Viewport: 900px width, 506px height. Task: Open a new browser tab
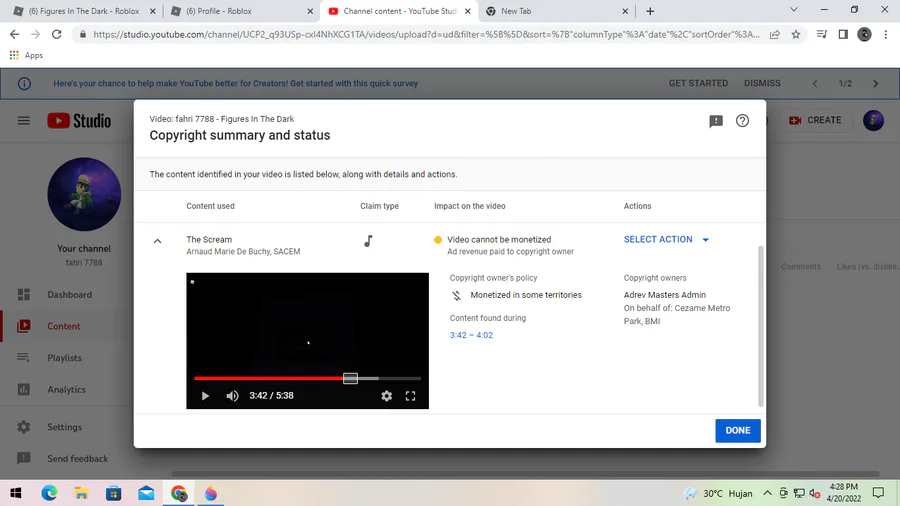coord(650,11)
